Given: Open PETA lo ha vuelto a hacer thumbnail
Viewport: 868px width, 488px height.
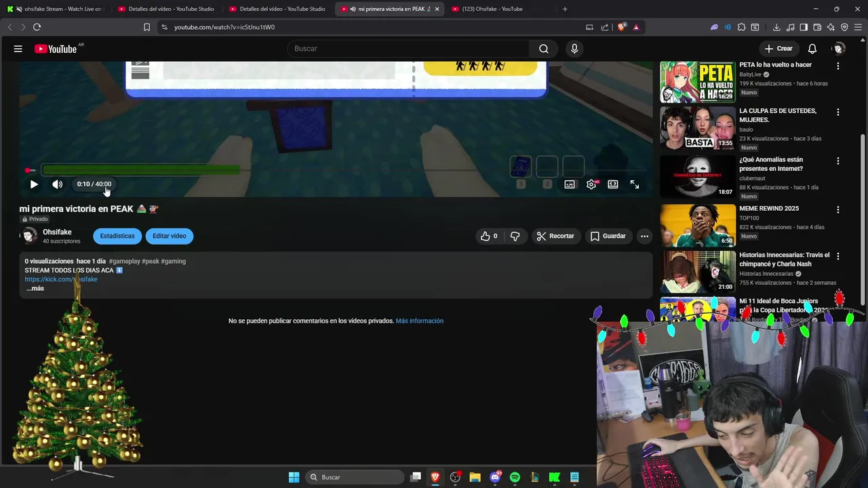Looking at the screenshot, I should (698, 82).
